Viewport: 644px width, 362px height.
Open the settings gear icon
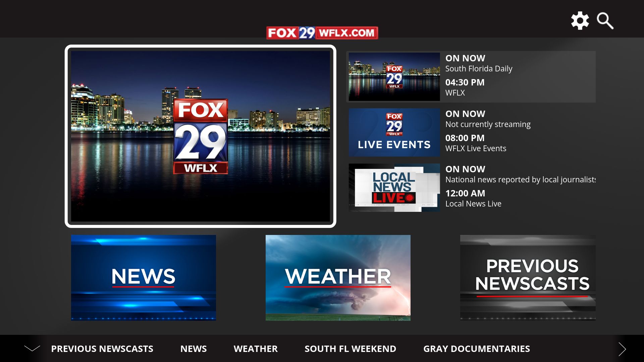coord(580,21)
